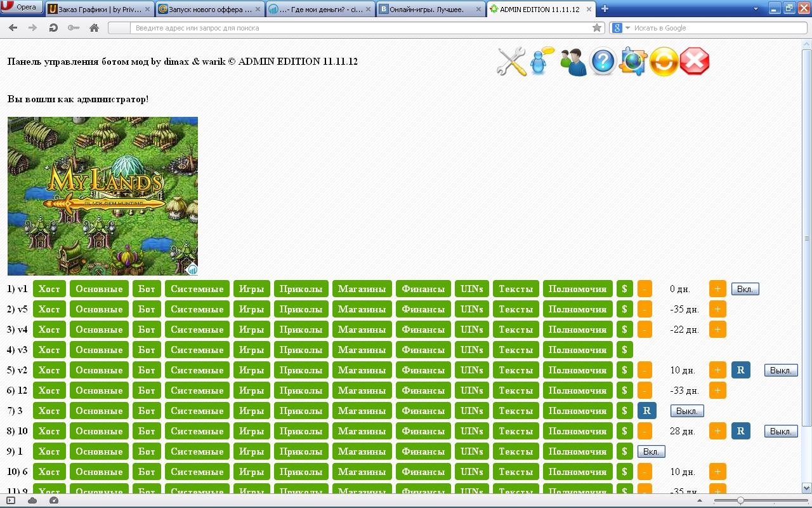812x508 pixels.
Task: Click 'Вкл.' in row 9) 1
Action: tap(652, 451)
